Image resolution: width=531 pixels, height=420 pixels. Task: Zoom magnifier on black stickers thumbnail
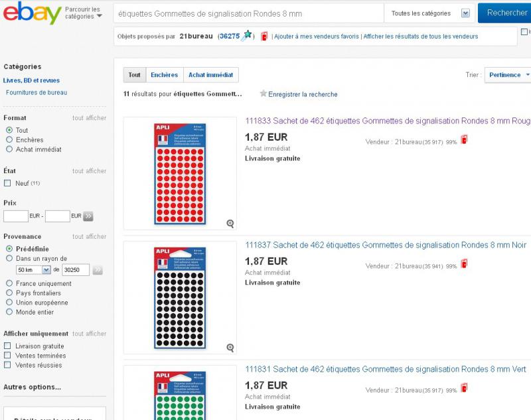tap(230, 348)
